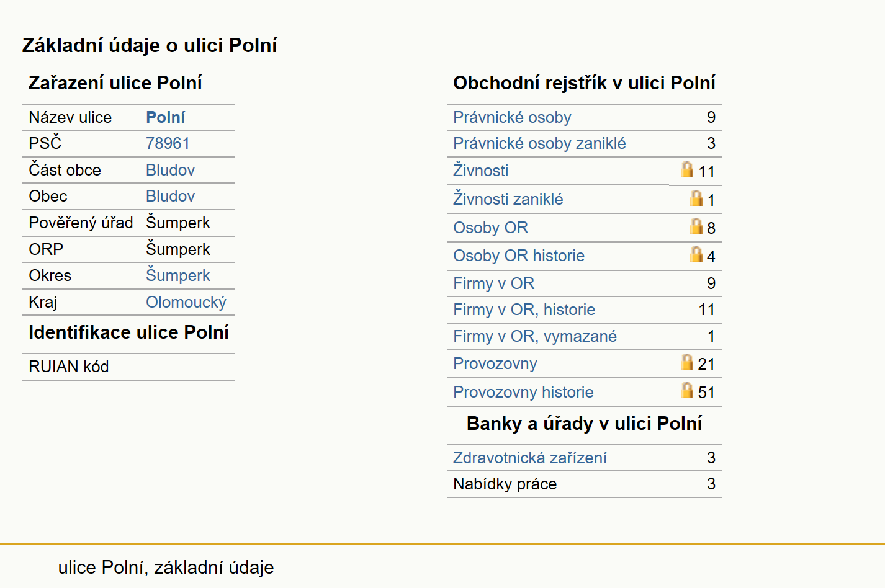The height and width of the screenshot is (588, 885).
Task: Click the padlock beside Osoby OR historie
Action: pos(696,254)
